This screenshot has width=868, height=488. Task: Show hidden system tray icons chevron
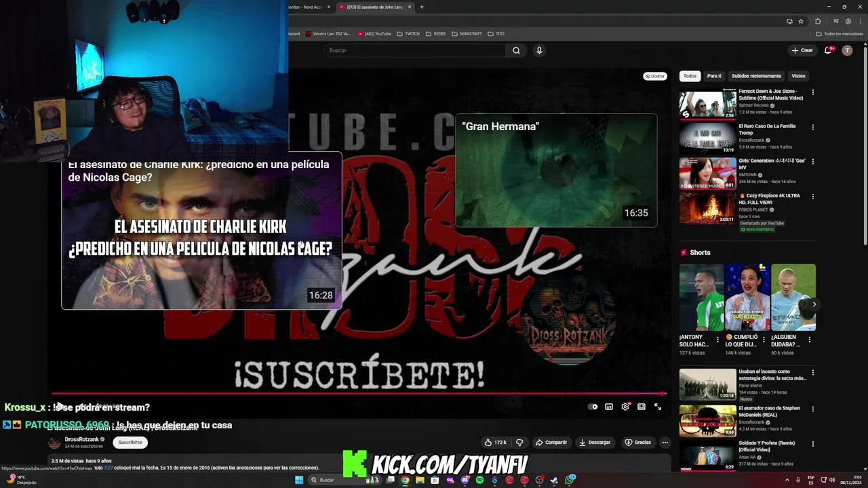(787, 480)
